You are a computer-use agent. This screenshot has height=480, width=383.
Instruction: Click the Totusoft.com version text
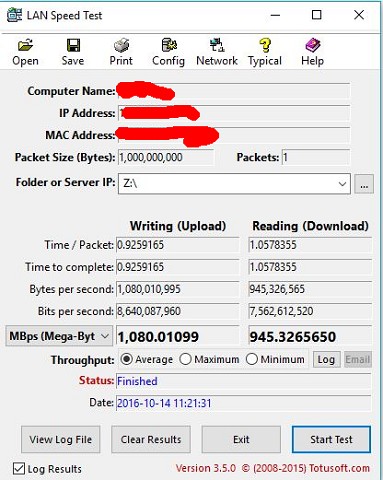point(273,468)
